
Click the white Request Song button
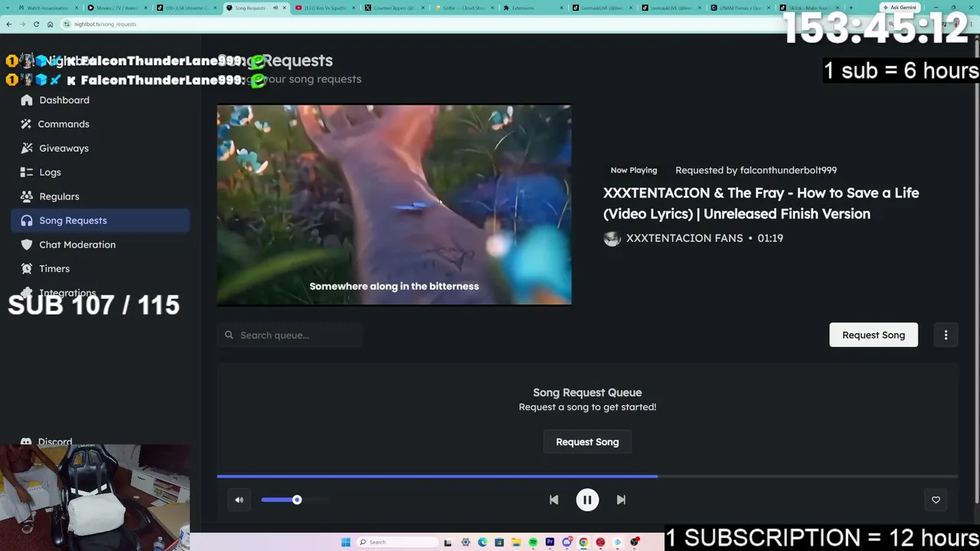874,335
